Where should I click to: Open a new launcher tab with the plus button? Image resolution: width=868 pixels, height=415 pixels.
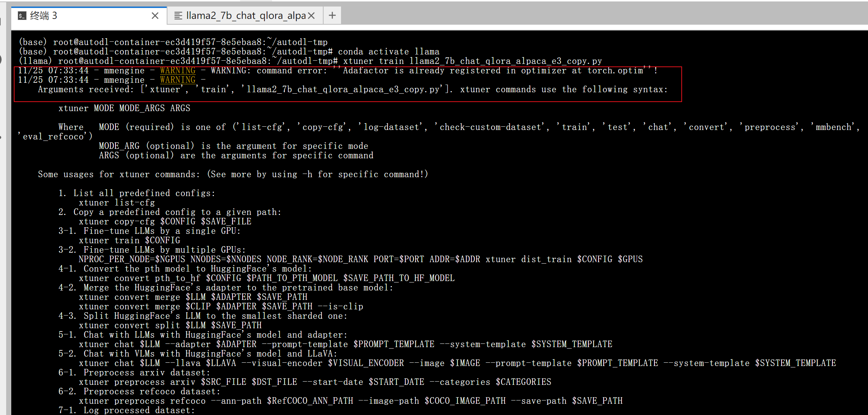point(332,16)
